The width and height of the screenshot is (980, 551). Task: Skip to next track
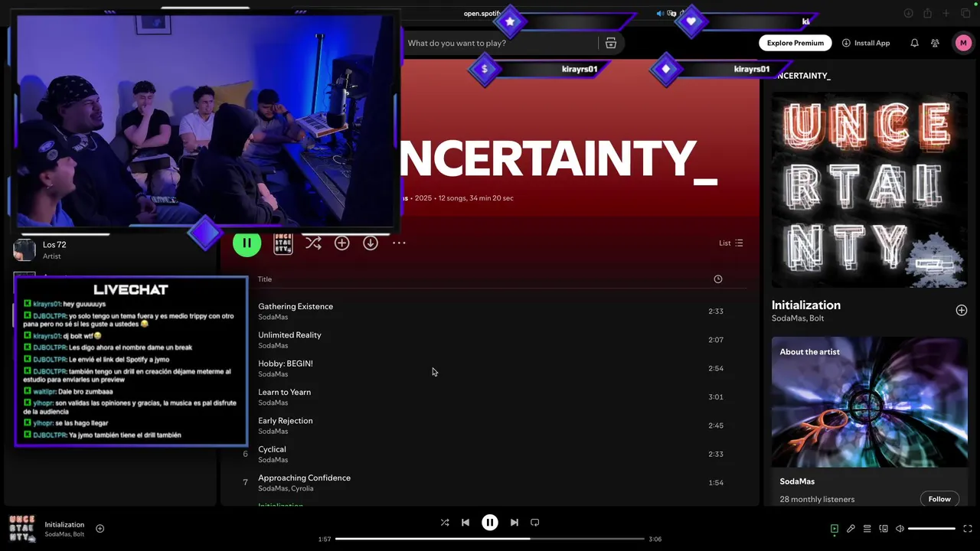tap(514, 523)
